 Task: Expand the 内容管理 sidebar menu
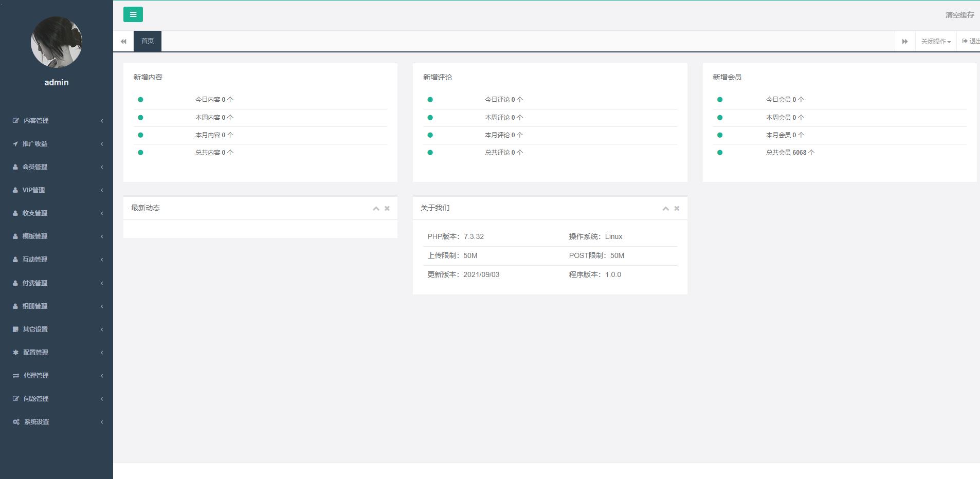56,121
